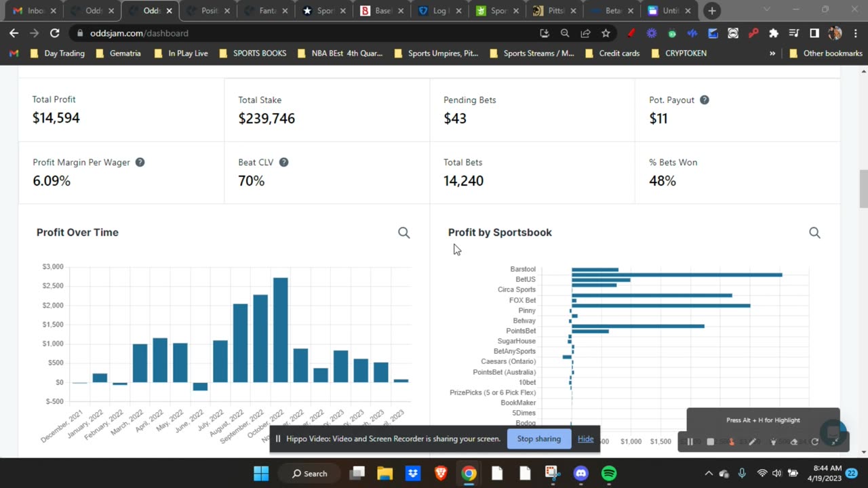Close the active OddsJam dashboard tab

click(169, 11)
